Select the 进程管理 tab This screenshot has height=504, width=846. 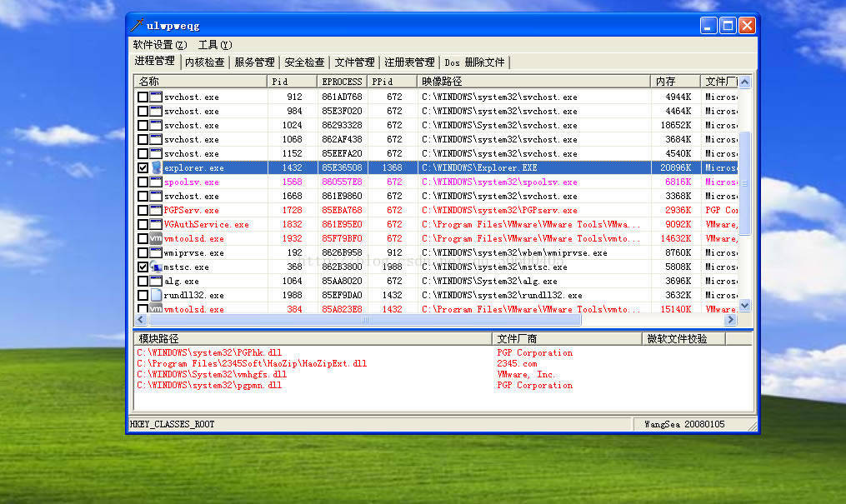[x=155, y=61]
